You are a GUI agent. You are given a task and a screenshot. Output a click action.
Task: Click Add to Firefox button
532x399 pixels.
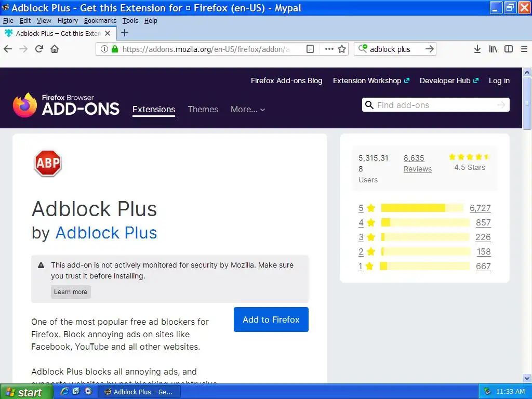tap(271, 320)
